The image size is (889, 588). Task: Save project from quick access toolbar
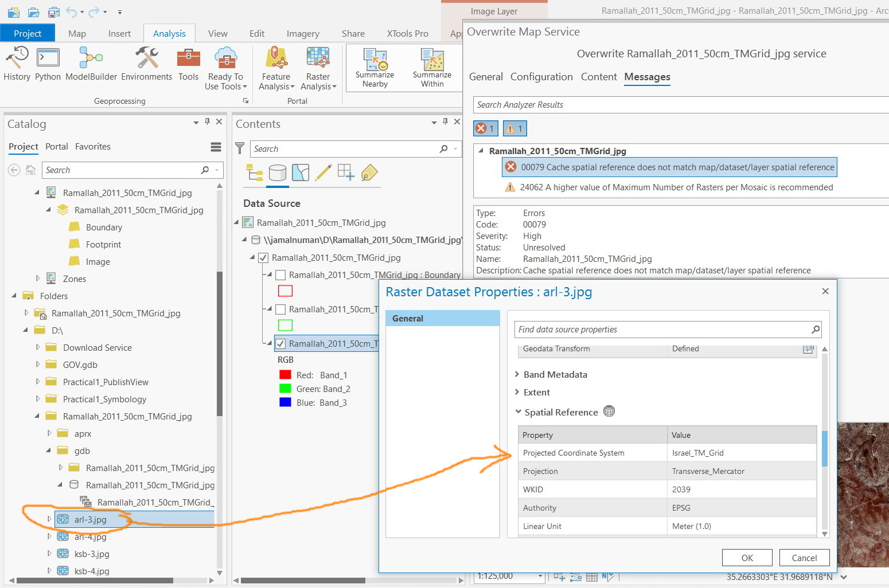click(54, 11)
